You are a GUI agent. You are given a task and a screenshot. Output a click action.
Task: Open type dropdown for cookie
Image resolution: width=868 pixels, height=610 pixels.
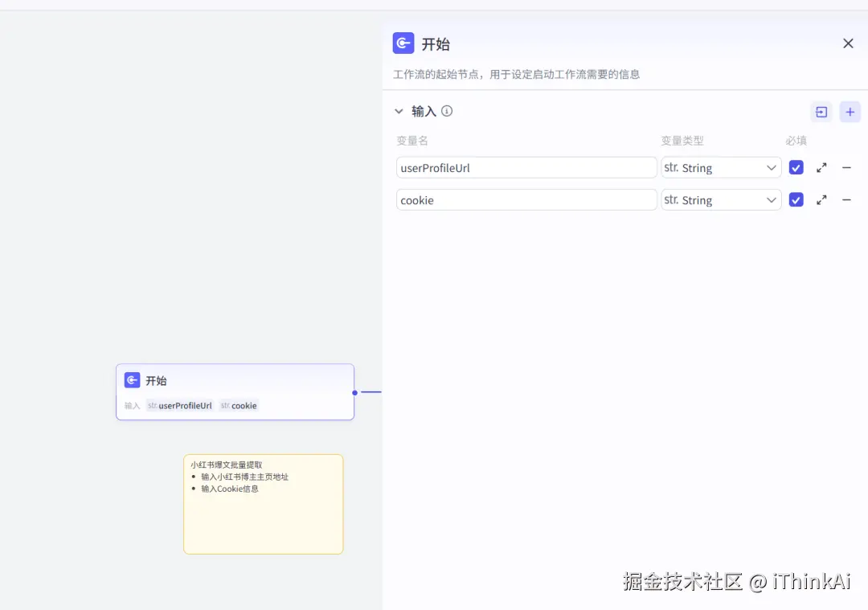pos(721,200)
